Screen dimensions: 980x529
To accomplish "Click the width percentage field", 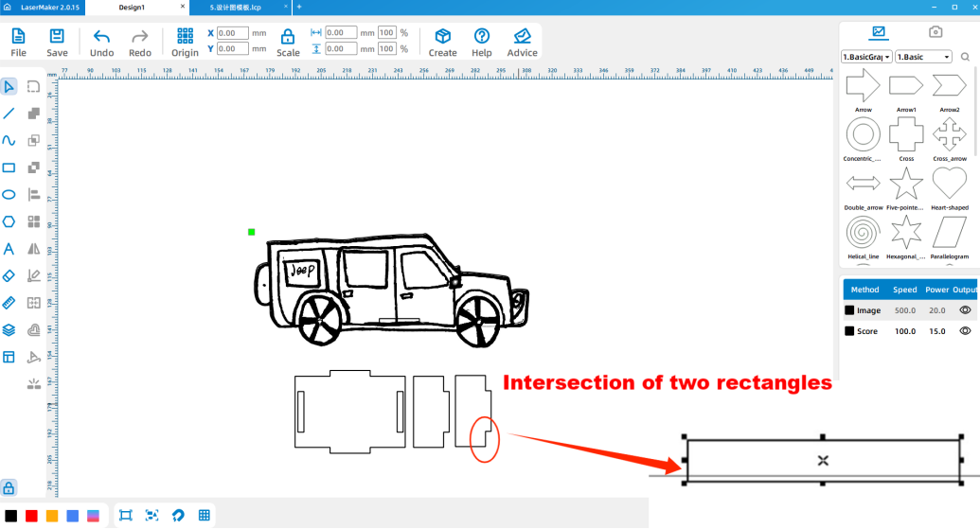I will [387, 32].
